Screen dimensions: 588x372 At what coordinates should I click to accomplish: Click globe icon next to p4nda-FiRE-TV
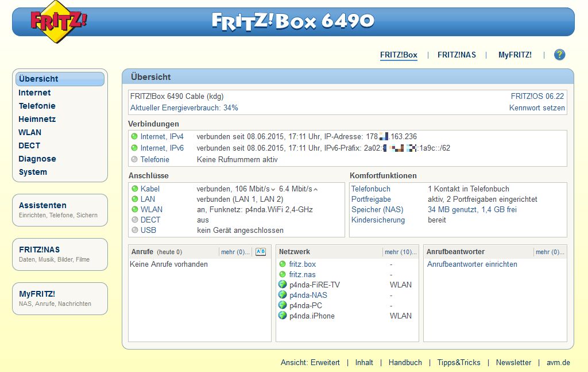(x=283, y=285)
